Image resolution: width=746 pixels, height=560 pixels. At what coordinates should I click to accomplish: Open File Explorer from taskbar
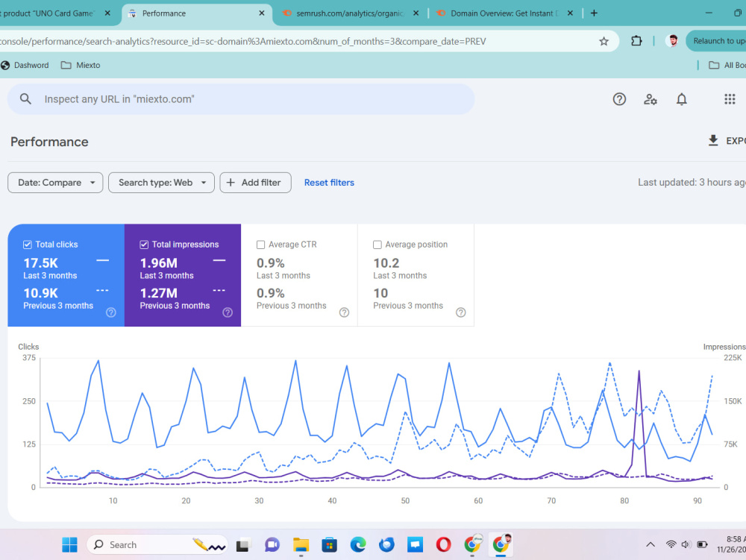tap(301, 545)
